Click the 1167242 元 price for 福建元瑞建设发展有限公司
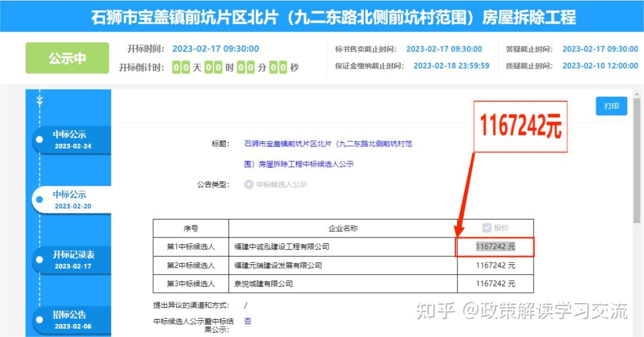Screen dimensions: 644x337 (496, 265)
